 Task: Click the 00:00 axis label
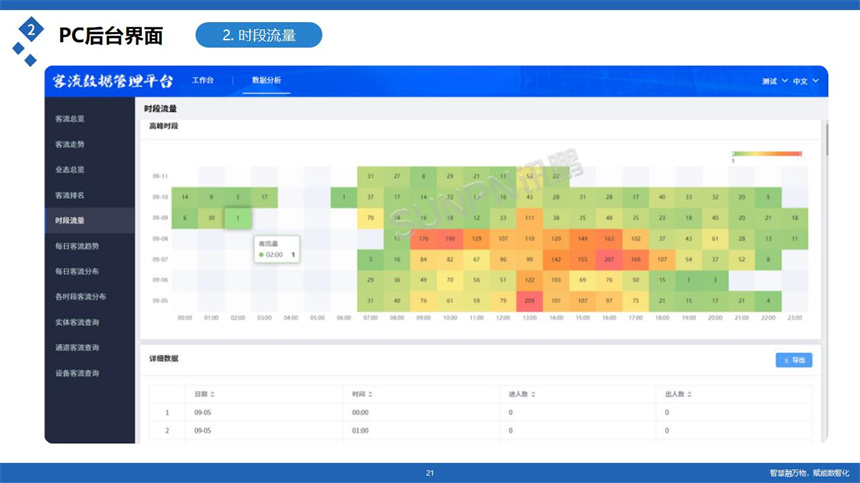185,318
